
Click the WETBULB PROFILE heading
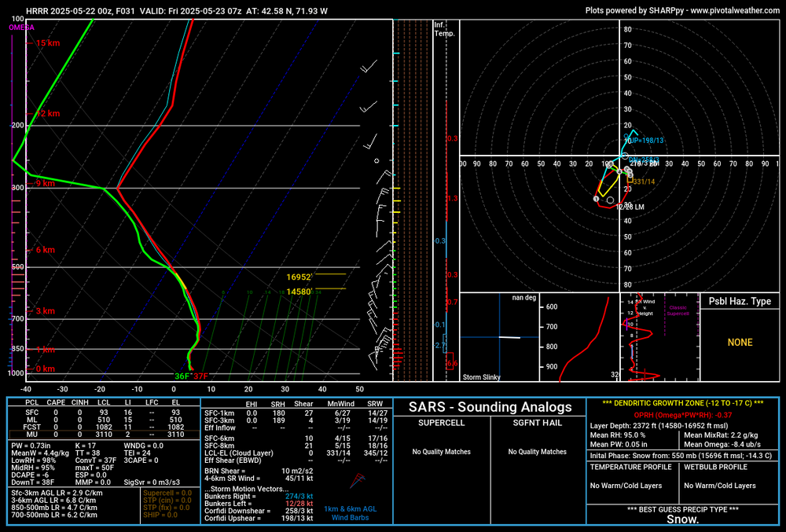pyautogui.click(x=715, y=467)
